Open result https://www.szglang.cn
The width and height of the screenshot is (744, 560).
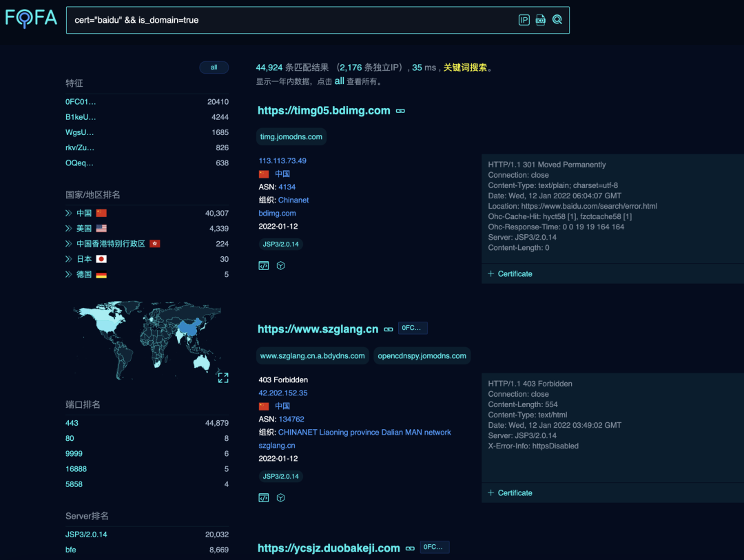point(318,329)
